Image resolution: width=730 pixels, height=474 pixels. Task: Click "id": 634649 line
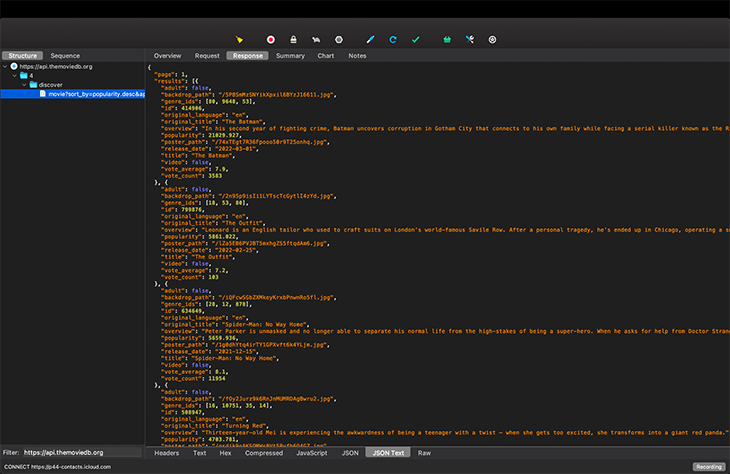click(183, 311)
